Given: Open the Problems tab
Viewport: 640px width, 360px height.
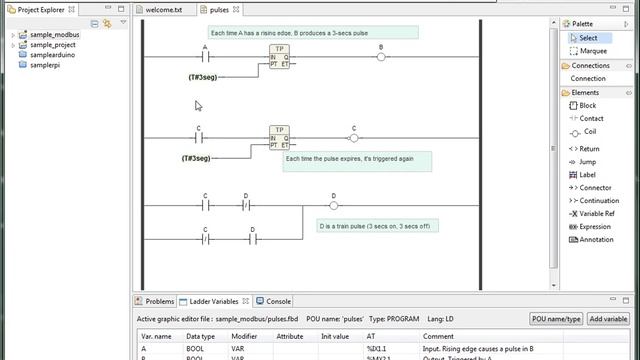Looking at the screenshot, I should click(155, 301).
